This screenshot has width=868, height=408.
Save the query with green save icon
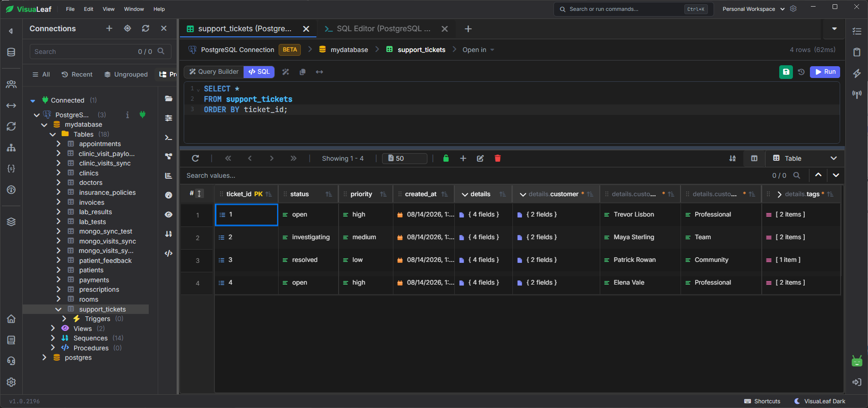[786, 72]
